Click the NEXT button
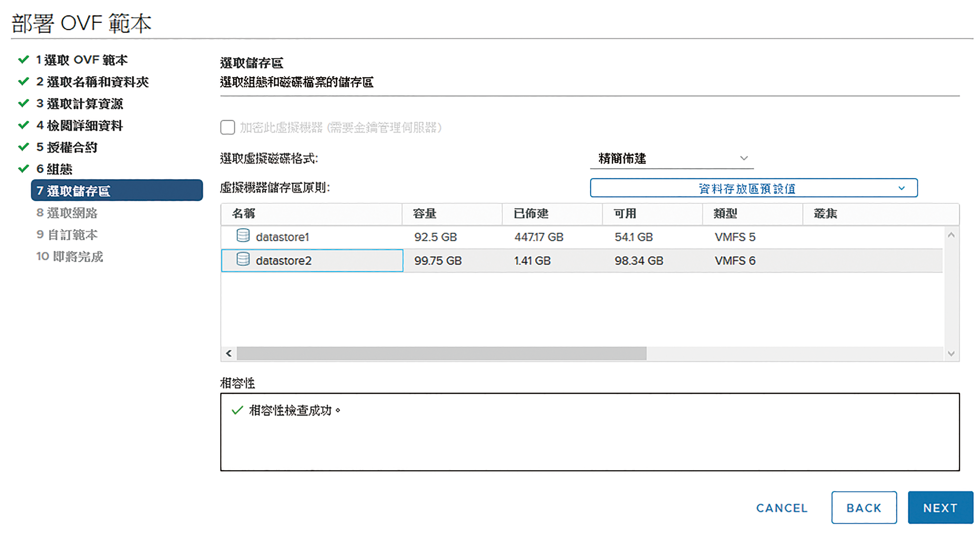This screenshot has height=534, width=980. 940,508
